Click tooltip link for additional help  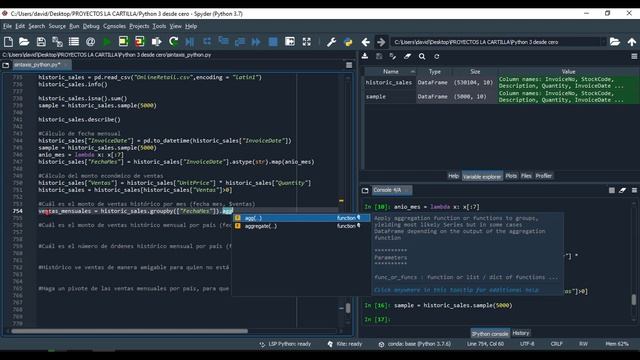pyautogui.click(x=456, y=290)
